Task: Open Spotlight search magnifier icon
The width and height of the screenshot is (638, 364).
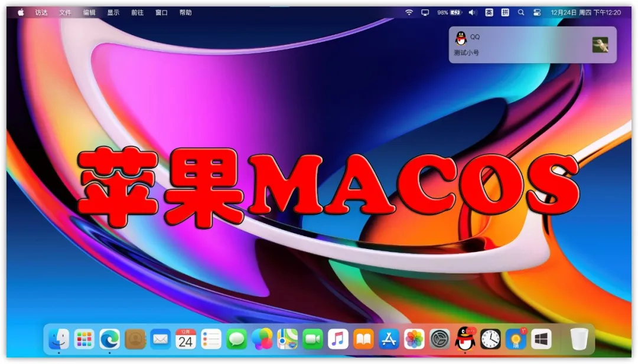Action: coord(521,12)
